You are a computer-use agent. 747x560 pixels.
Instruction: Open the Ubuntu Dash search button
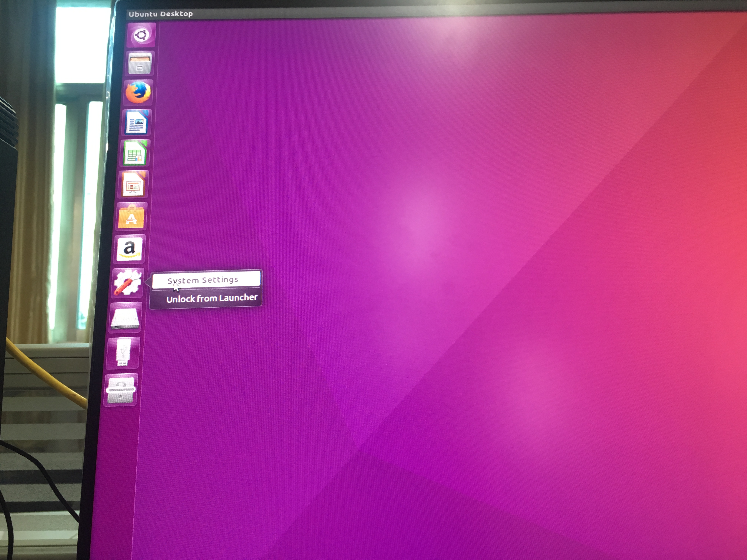tap(141, 35)
